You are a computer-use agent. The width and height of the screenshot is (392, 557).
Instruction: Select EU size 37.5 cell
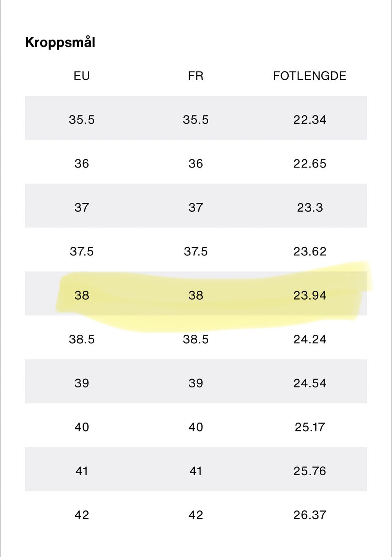coord(82,251)
